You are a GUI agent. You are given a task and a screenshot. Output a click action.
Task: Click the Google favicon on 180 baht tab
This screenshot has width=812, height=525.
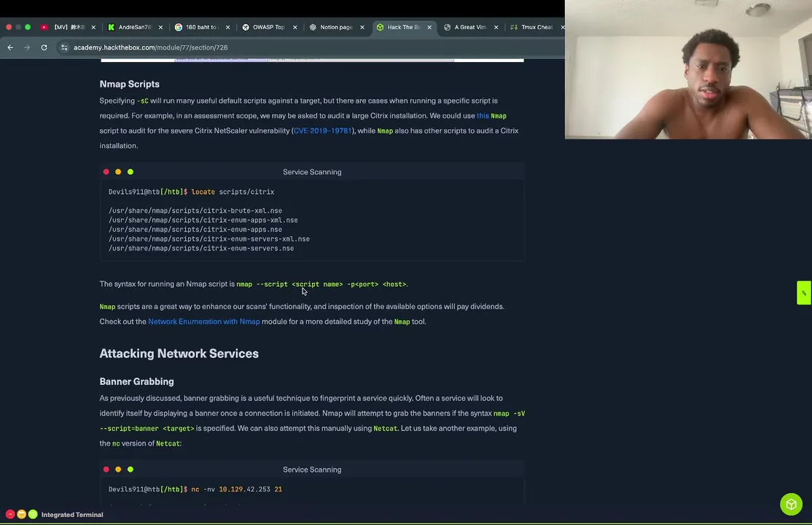[178, 27]
